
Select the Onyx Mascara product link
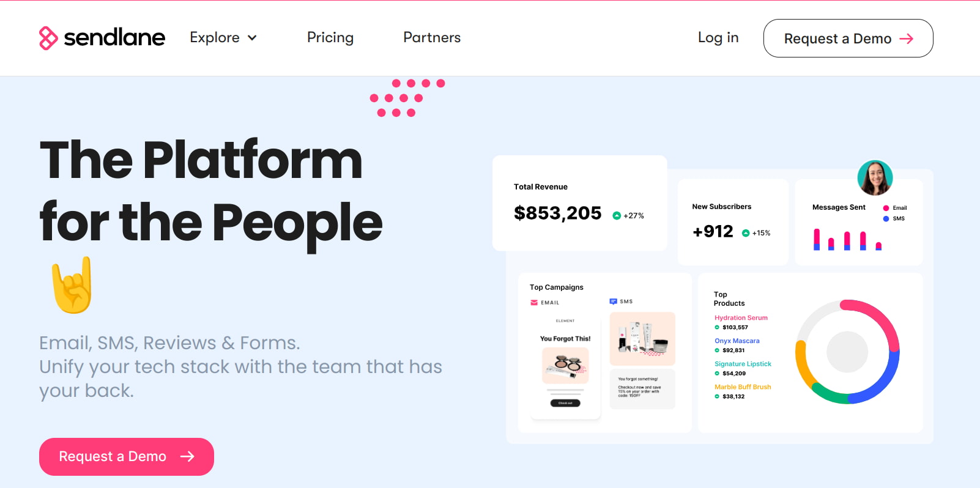[737, 341]
